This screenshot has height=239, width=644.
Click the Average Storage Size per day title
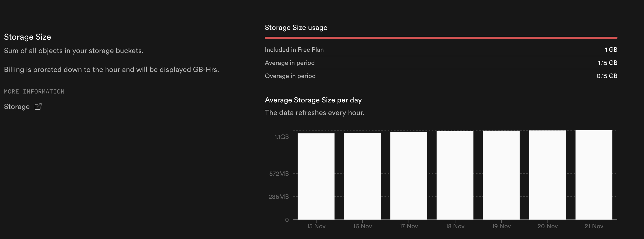[x=313, y=100]
